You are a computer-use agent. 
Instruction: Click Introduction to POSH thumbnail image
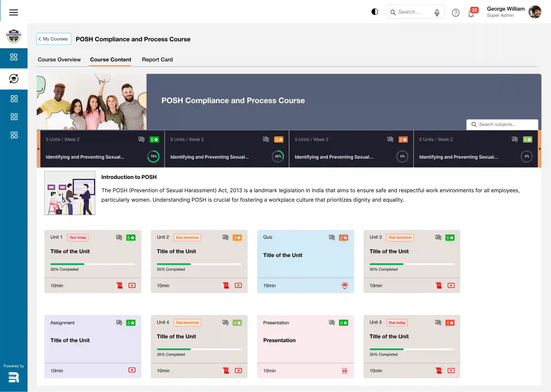(x=70, y=193)
